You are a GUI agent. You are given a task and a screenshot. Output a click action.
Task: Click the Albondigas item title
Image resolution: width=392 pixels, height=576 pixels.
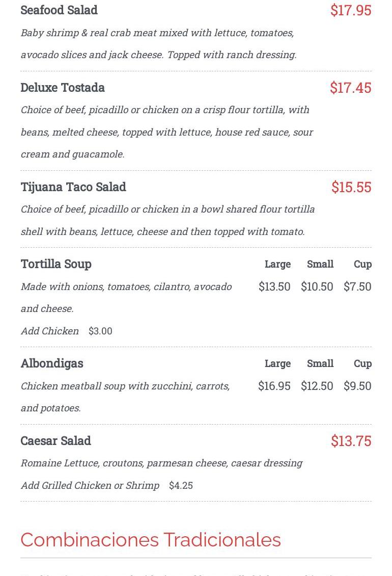pyautogui.click(x=52, y=363)
